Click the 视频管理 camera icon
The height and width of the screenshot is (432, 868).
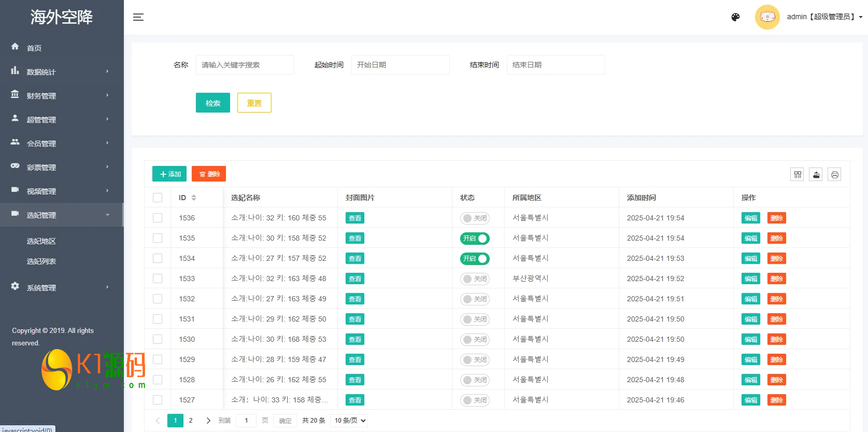(15, 190)
